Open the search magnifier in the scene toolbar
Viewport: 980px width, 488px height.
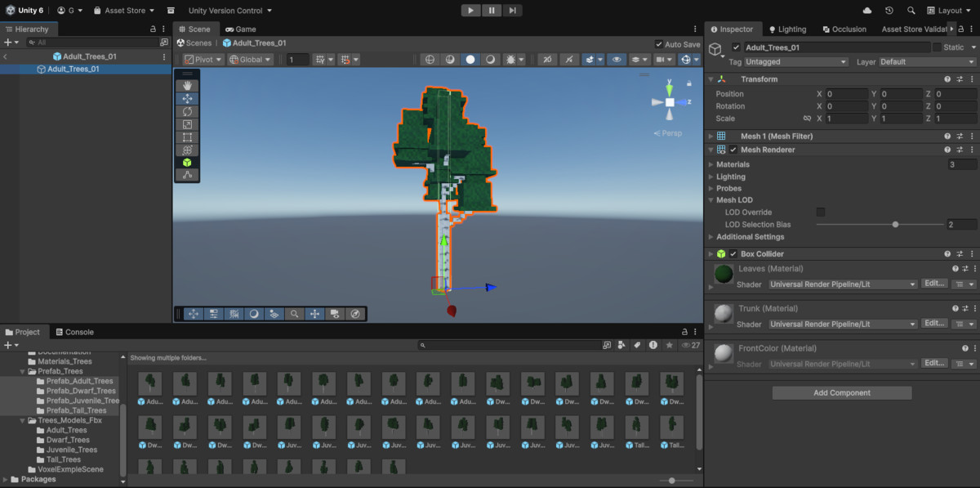coord(295,313)
